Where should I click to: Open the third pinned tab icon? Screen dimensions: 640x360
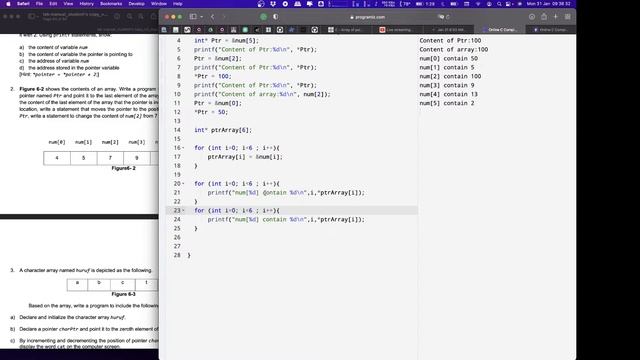click(187, 30)
